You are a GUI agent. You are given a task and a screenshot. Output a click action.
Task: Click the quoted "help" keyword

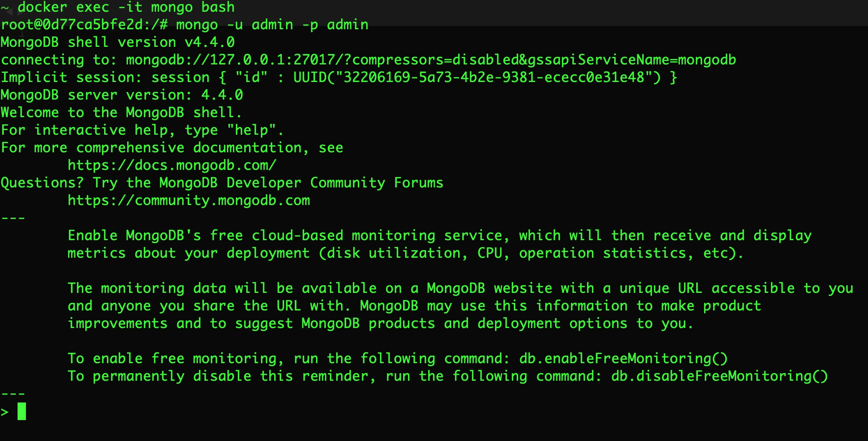point(251,130)
